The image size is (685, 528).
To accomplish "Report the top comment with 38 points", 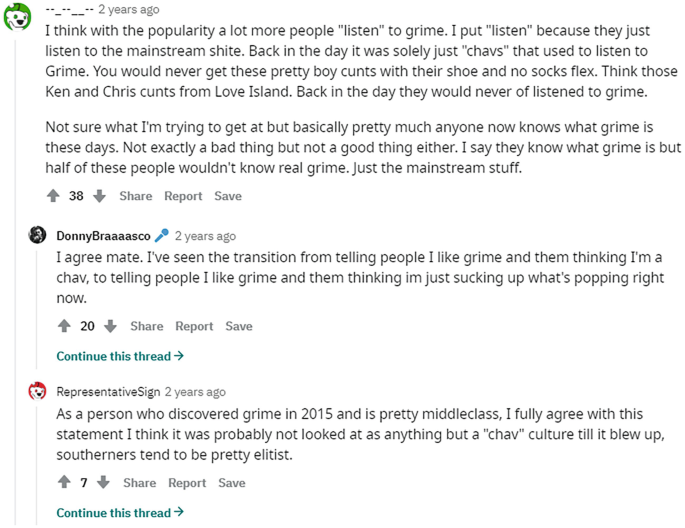I will coord(183,196).
